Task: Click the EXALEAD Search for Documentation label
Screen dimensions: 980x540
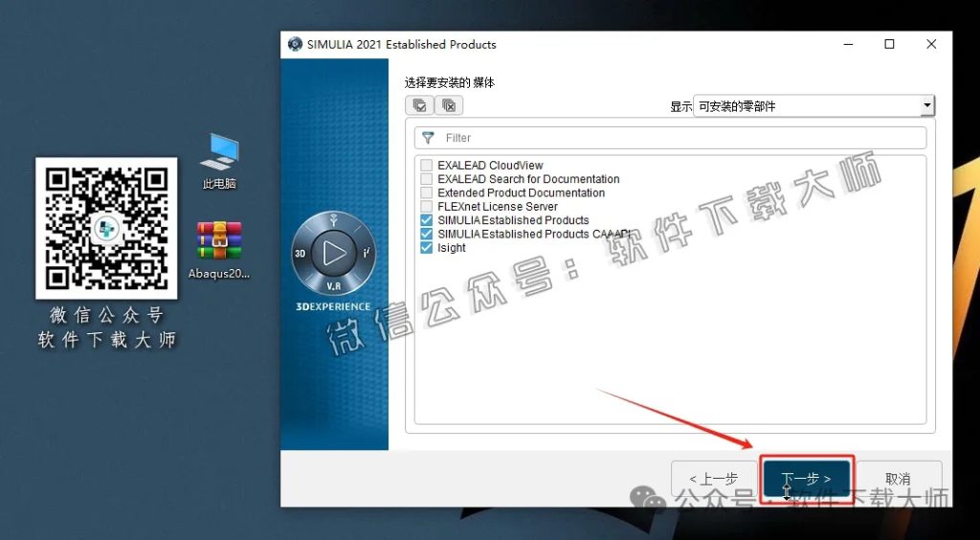Action: click(528, 179)
